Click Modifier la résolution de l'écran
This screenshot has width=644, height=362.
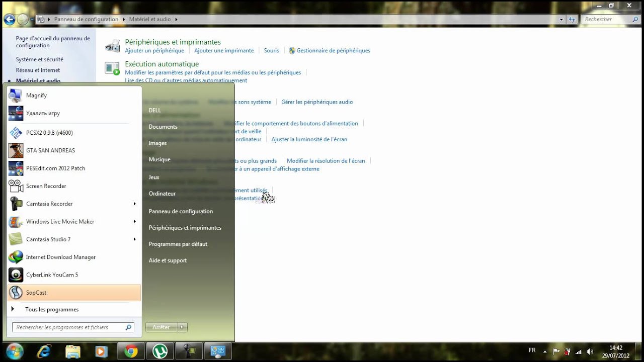point(326,161)
